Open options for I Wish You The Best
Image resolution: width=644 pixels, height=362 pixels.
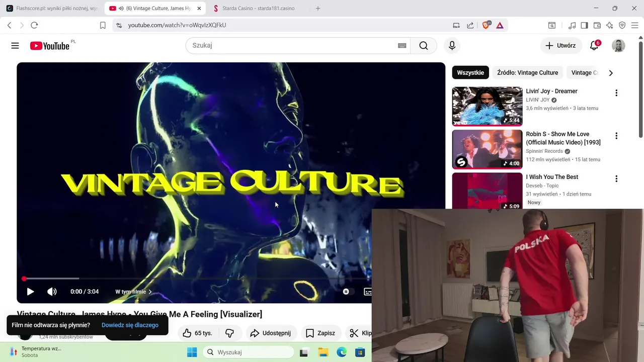pyautogui.click(x=616, y=178)
